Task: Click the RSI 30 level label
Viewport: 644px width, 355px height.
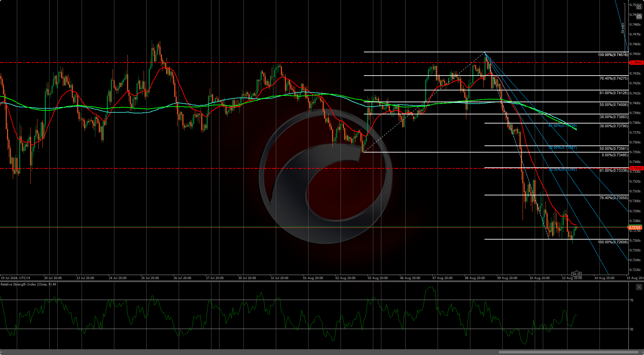Action: [632, 329]
